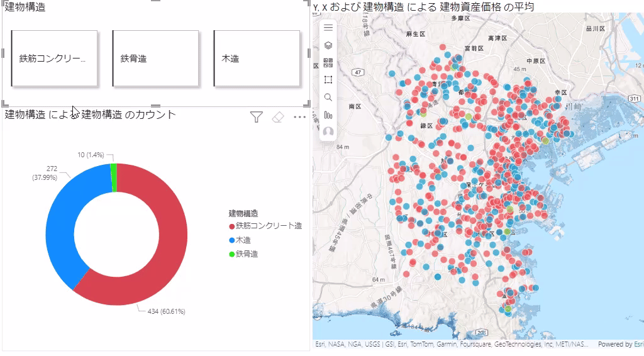Clear selections with the eraser icon

(x=278, y=117)
